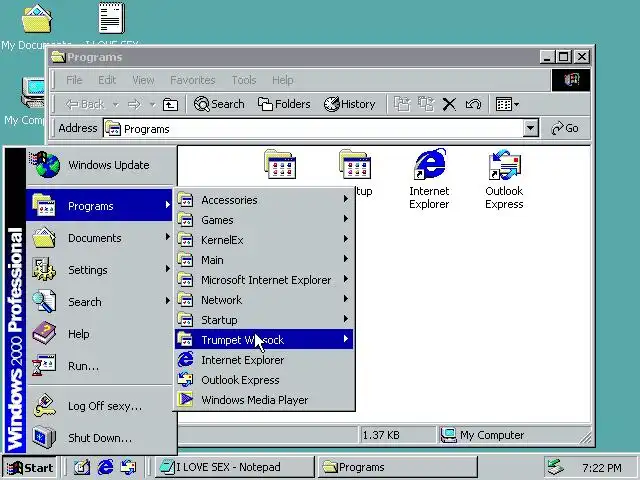Open the View menu in Programs window
Screen dimensions: 640x480
[x=143, y=80]
